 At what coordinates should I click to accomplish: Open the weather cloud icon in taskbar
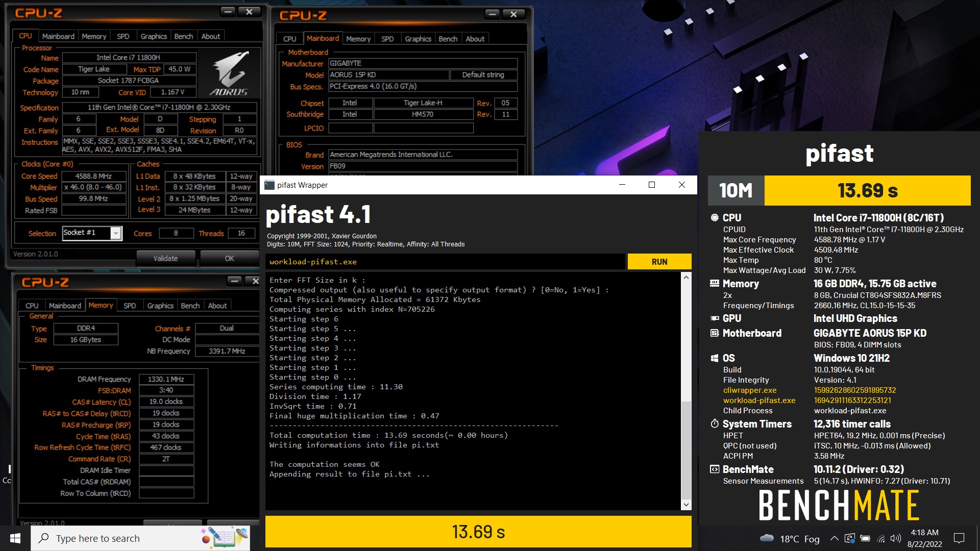767,538
